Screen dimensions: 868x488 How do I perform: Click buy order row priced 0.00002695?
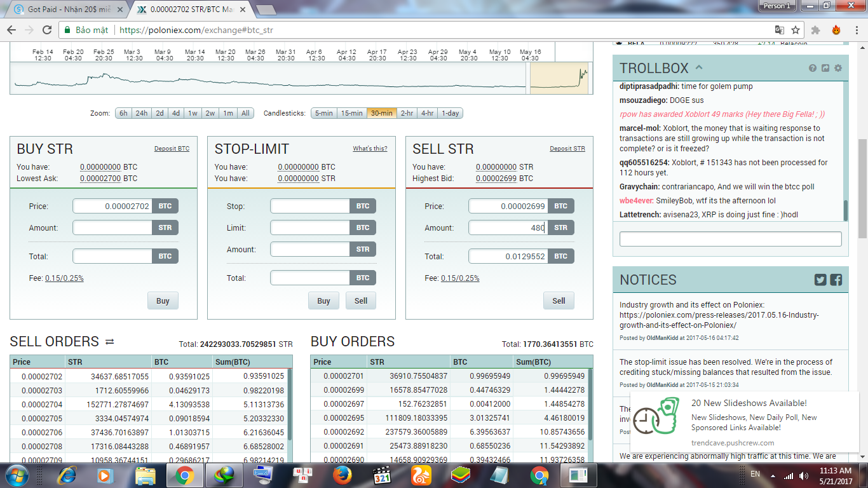[x=450, y=418]
